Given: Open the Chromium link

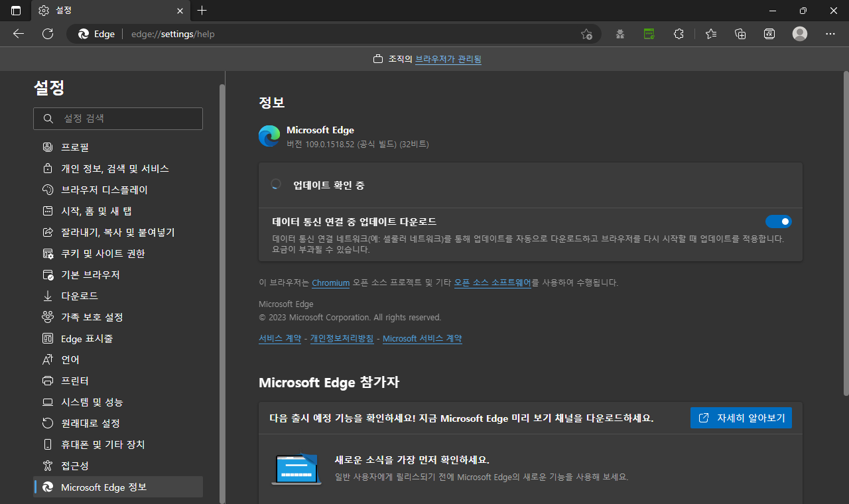Looking at the screenshot, I should pos(330,283).
